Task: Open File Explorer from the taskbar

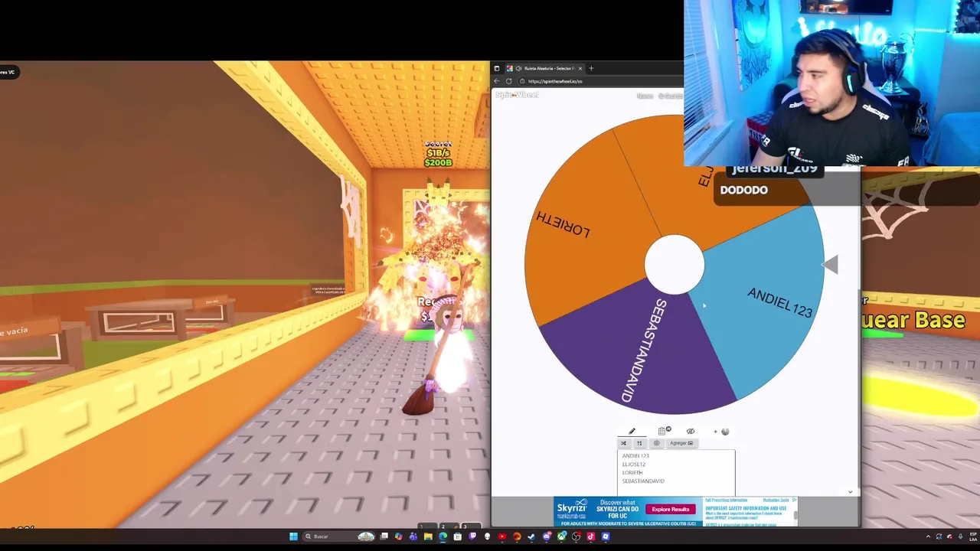Action: [428, 536]
